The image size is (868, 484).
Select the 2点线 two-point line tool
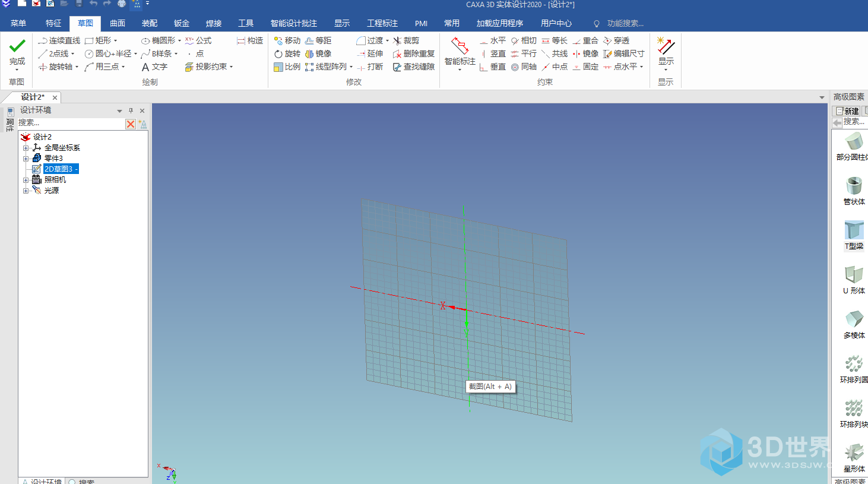[53, 53]
